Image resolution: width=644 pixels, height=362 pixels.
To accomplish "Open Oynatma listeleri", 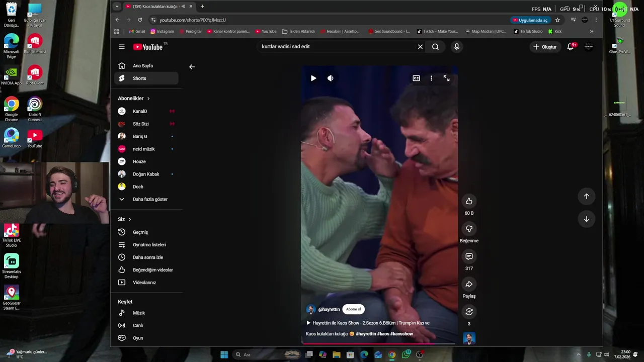I will [146, 245].
